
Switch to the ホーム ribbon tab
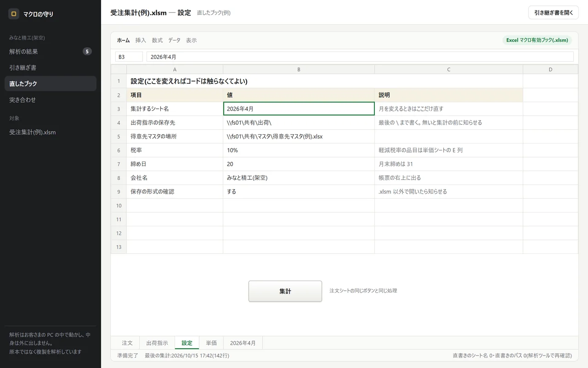123,40
